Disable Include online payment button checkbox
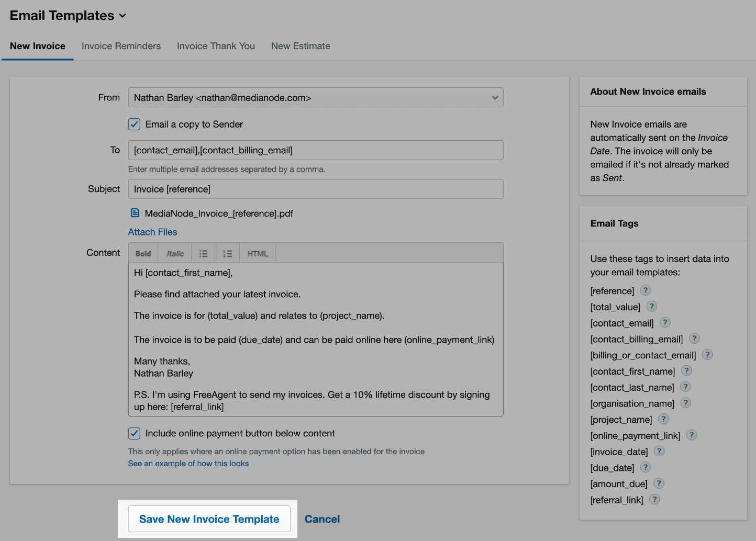 tap(134, 433)
